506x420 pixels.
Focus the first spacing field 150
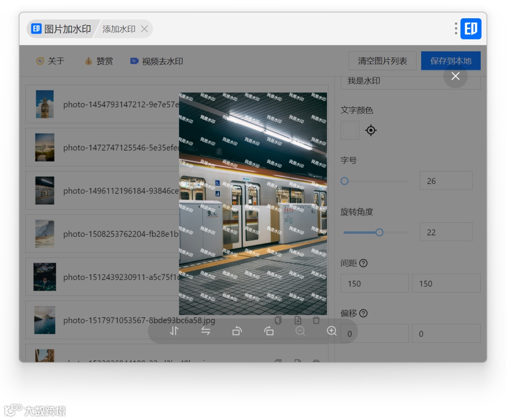375,283
